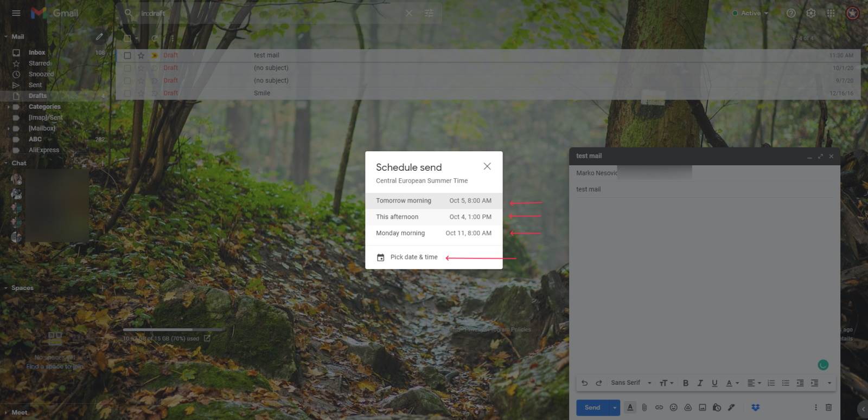The width and height of the screenshot is (868, 420).
Task: Tick the checkbox for the test mail draft
Action: coord(127,55)
